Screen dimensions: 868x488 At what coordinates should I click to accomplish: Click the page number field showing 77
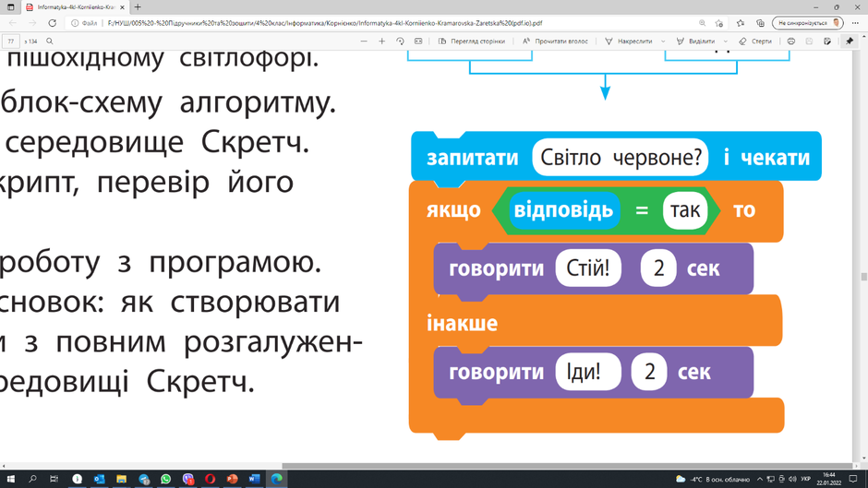click(11, 42)
